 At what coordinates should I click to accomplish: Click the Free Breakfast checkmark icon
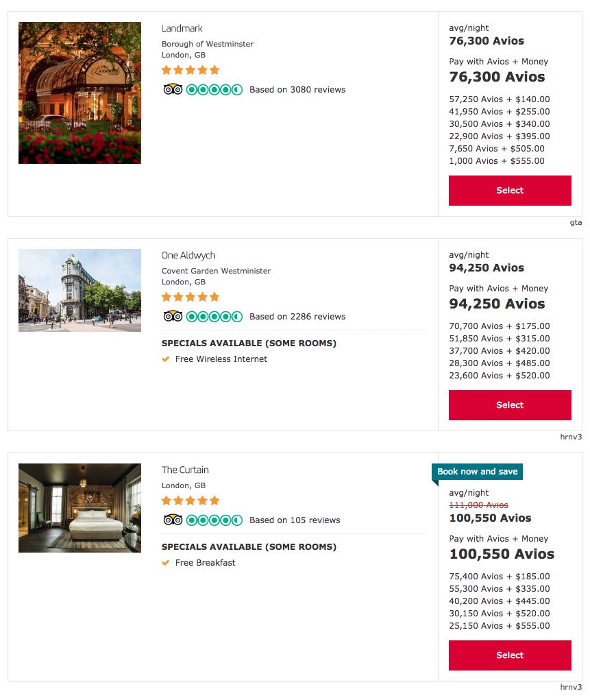coord(166,562)
